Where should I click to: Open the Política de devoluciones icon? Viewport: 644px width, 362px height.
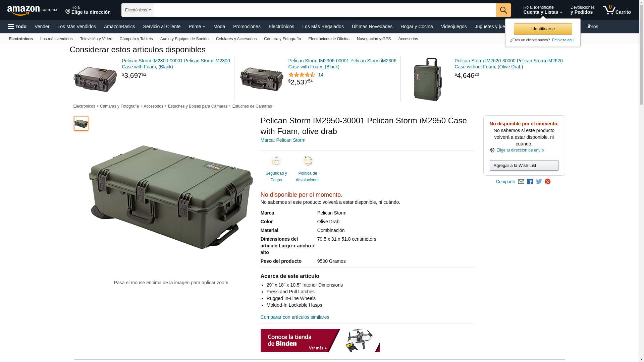pyautogui.click(x=307, y=161)
